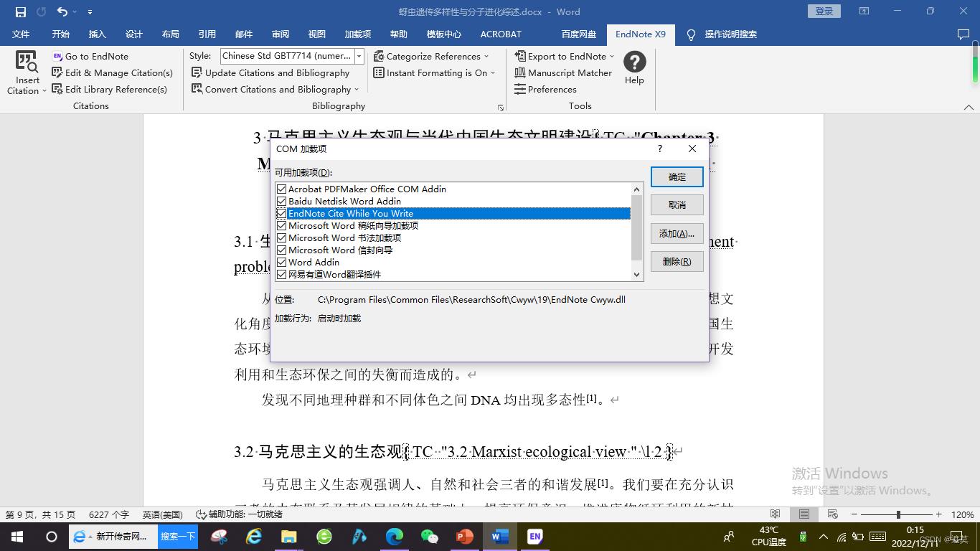Toggle Microsoft Word 信封向导 checkbox

pos(282,250)
